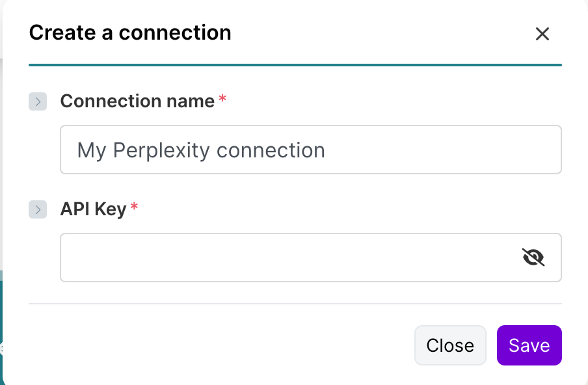Open the disclosure arrow next to Connection name

click(38, 101)
